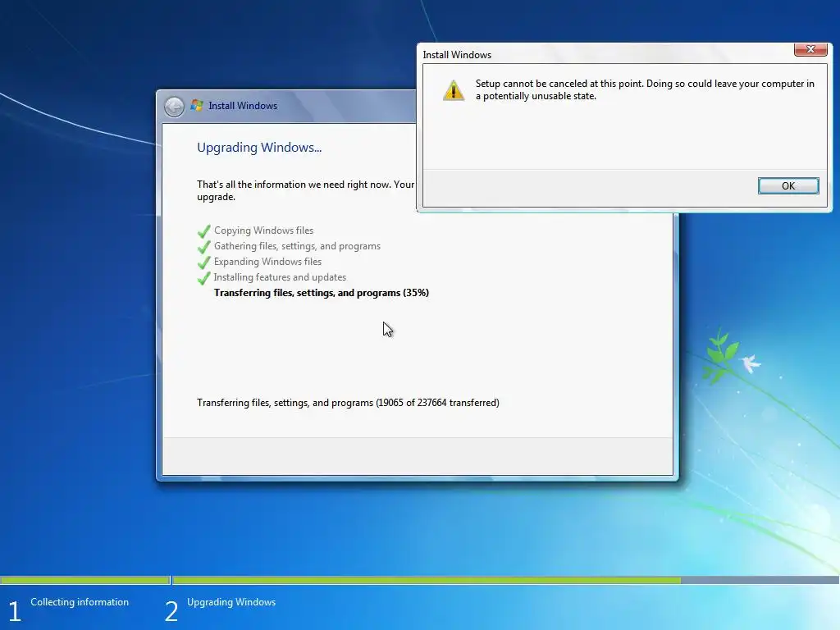The width and height of the screenshot is (840, 630).
Task: Select the 'Expanding Windows files' step text
Action: (268, 262)
